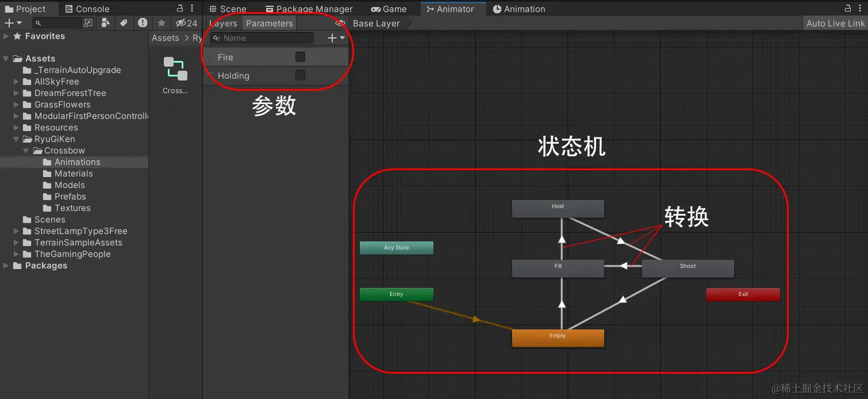Toggle the Project panel lock icon
868x399 pixels.
pyautogui.click(x=180, y=8)
